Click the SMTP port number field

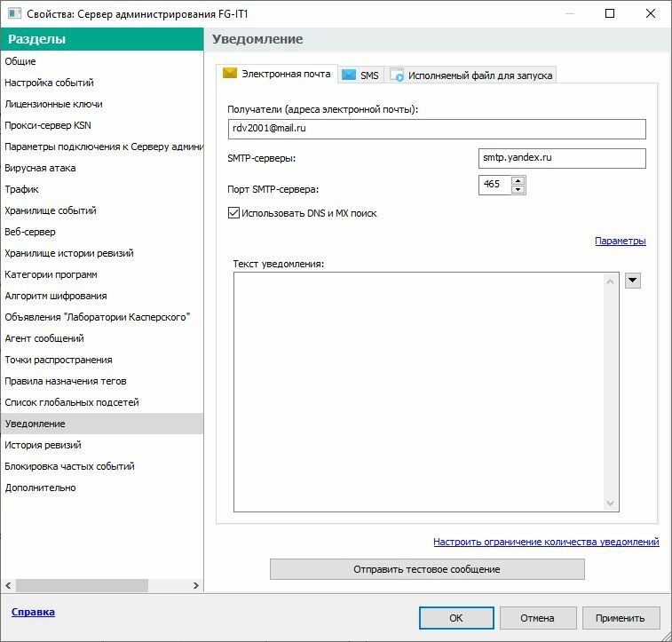click(494, 185)
